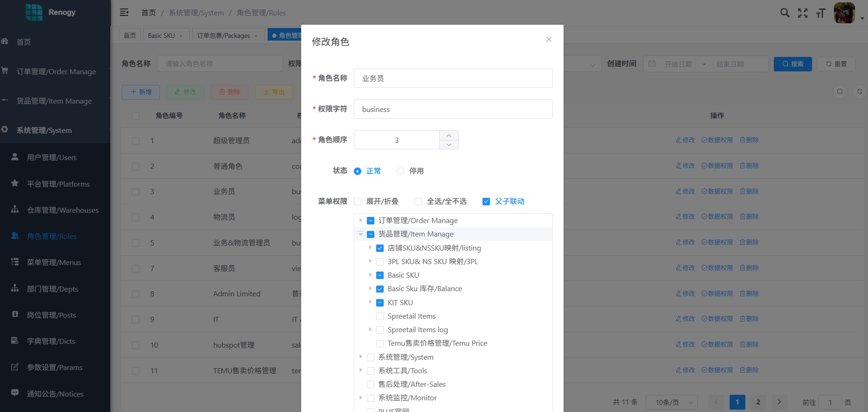Collapse 货品管理/Item Manage tree node
This screenshot has height=412, width=868.
click(x=361, y=234)
